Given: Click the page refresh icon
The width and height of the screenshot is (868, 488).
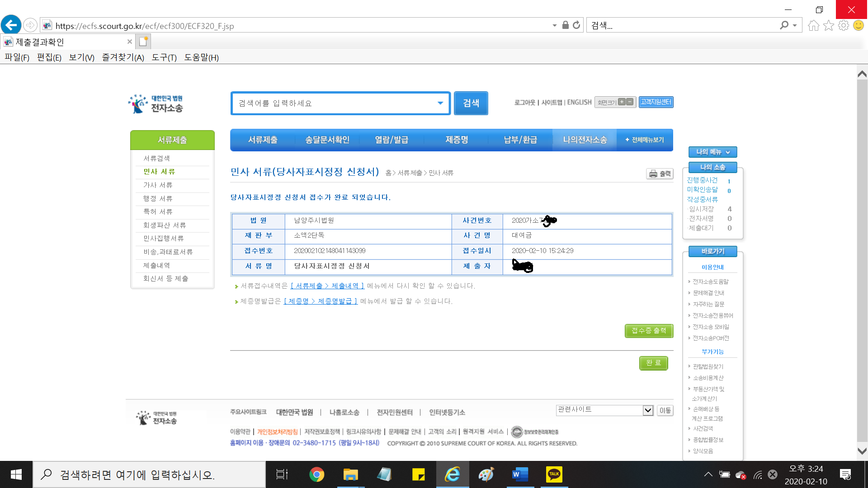Looking at the screenshot, I should pyautogui.click(x=576, y=25).
